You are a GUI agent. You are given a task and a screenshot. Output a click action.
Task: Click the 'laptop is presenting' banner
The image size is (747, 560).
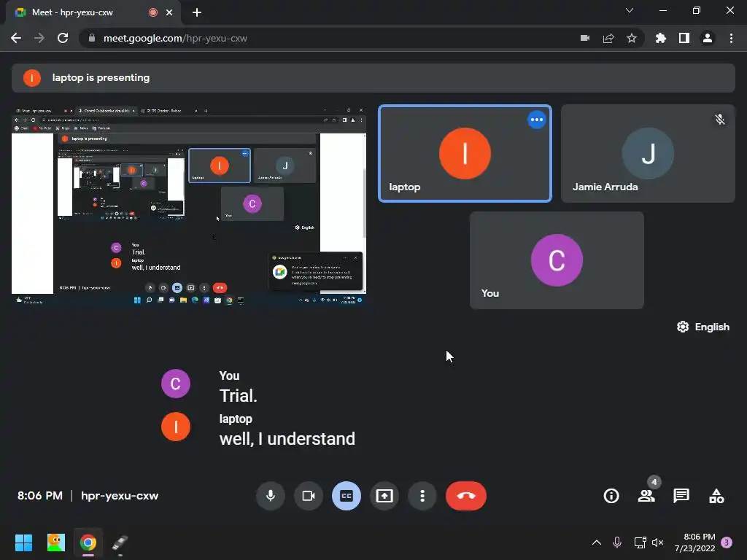click(373, 77)
